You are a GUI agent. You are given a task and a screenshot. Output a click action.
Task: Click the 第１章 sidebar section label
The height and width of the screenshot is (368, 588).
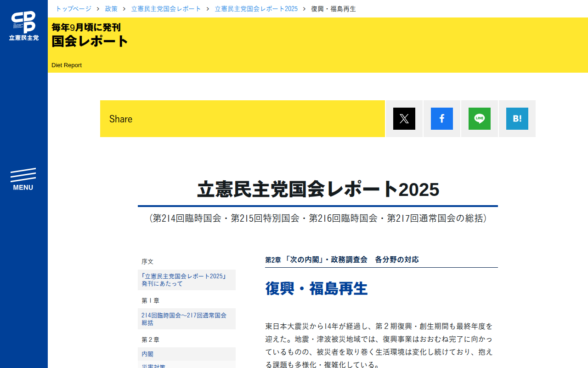tap(150, 300)
